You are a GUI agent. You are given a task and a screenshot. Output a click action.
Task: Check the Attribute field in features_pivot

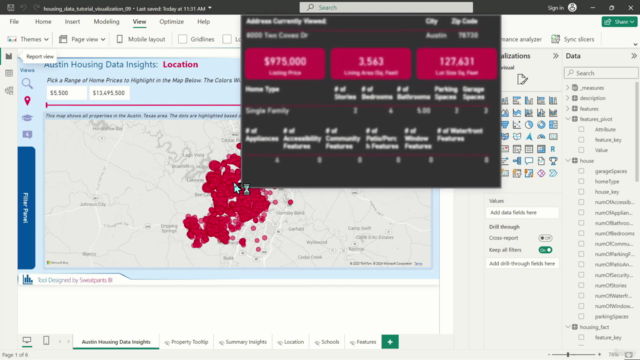[581, 129]
